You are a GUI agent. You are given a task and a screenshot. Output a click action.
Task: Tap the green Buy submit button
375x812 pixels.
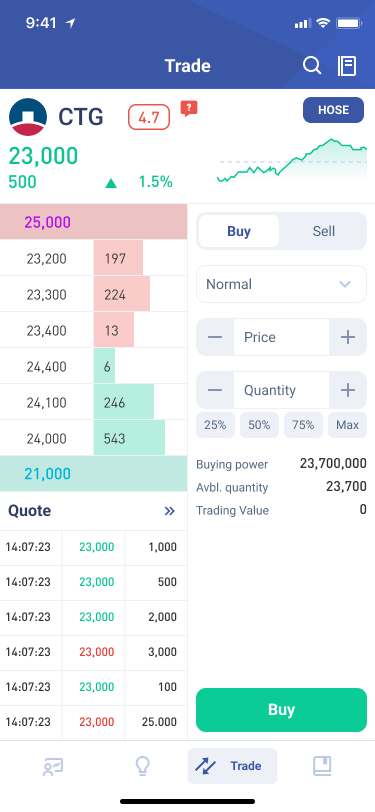point(281,709)
